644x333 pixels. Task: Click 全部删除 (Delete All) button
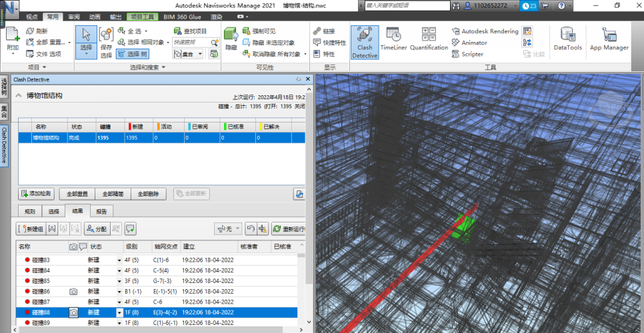click(x=149, y=194)
